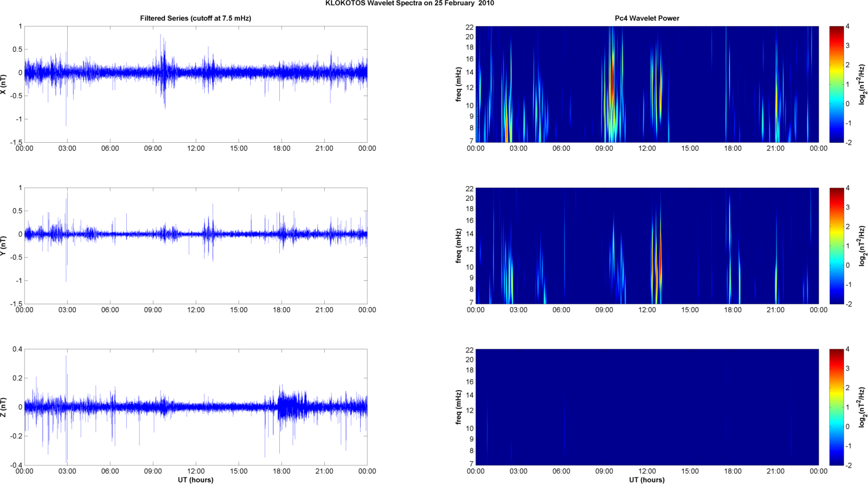Click the bottom wavelet panel's colorbar

836,407
